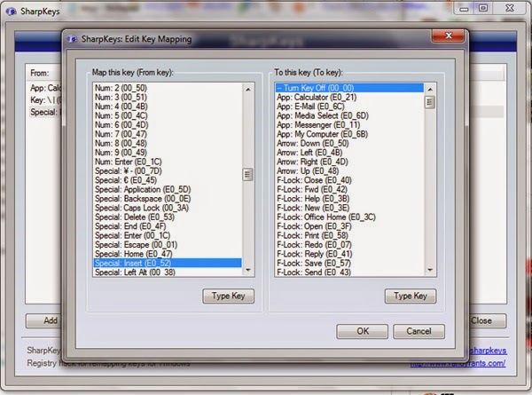Click 'Key: \ |' row in main window list

point(45,100)
